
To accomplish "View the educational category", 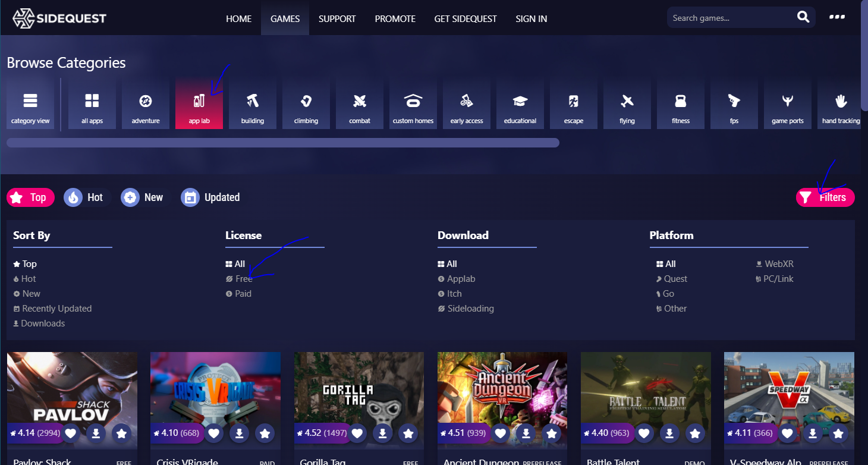I will (x=520, y=103).
